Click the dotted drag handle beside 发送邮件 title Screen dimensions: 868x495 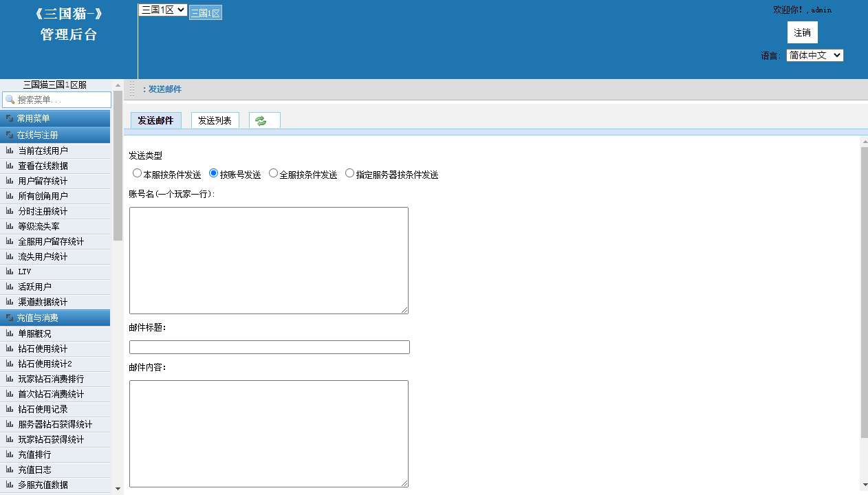point(132,89)
